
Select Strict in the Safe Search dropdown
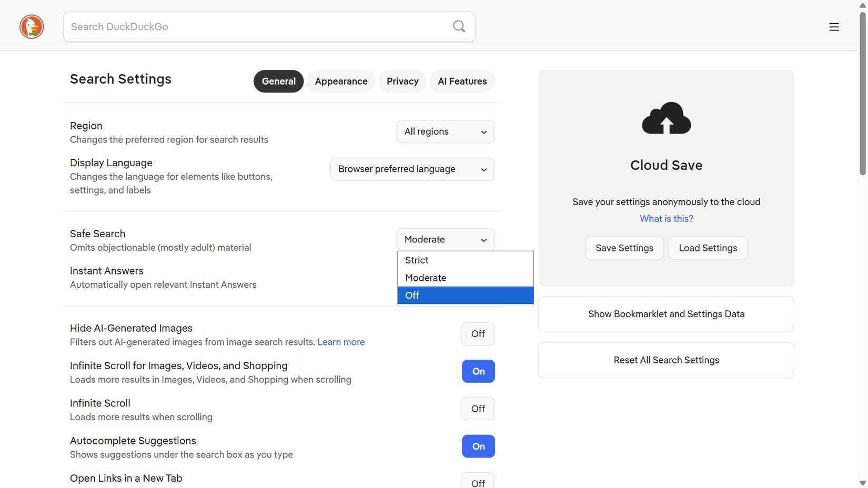pyautogui.click(x=416, y=260)
